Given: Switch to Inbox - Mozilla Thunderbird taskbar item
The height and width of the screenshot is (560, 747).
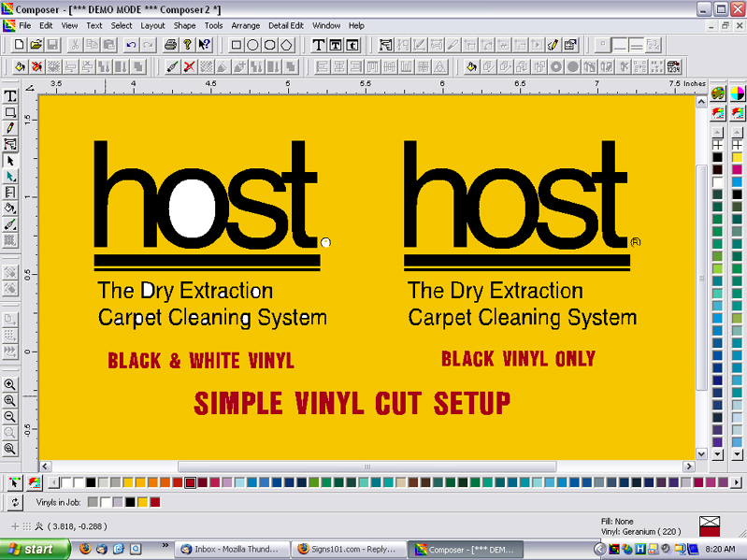Looking at the screenshot, I should (x=233, y=549).
